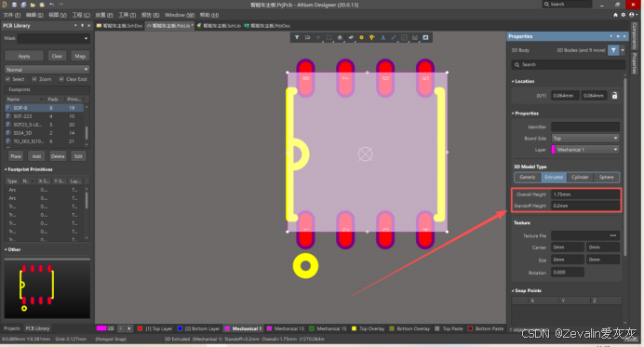
Task: Collapse the Location section
Action: 513,81
